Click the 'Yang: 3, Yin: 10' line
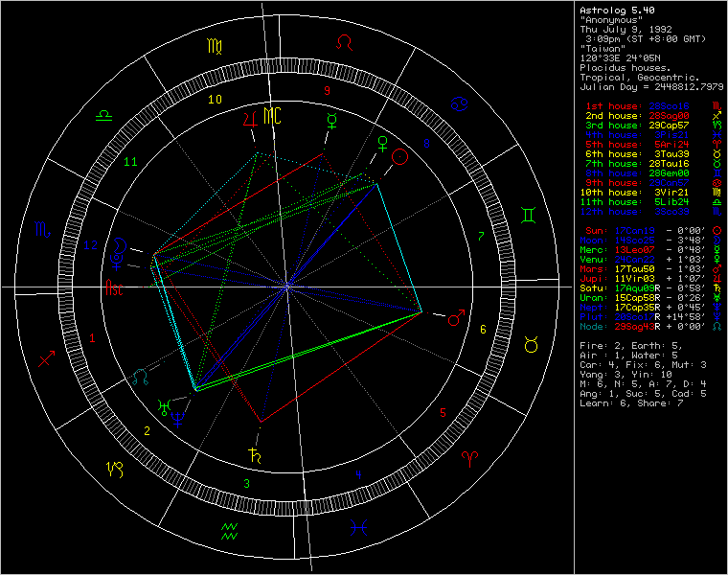Screen dimensions: 728x575 [x=626, y=375]
